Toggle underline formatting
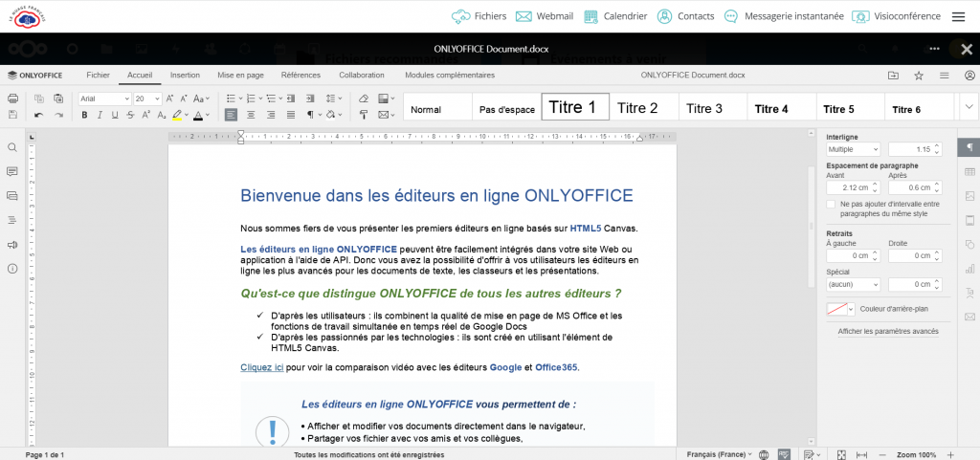980x460 pixels. [x=115, y=115]
